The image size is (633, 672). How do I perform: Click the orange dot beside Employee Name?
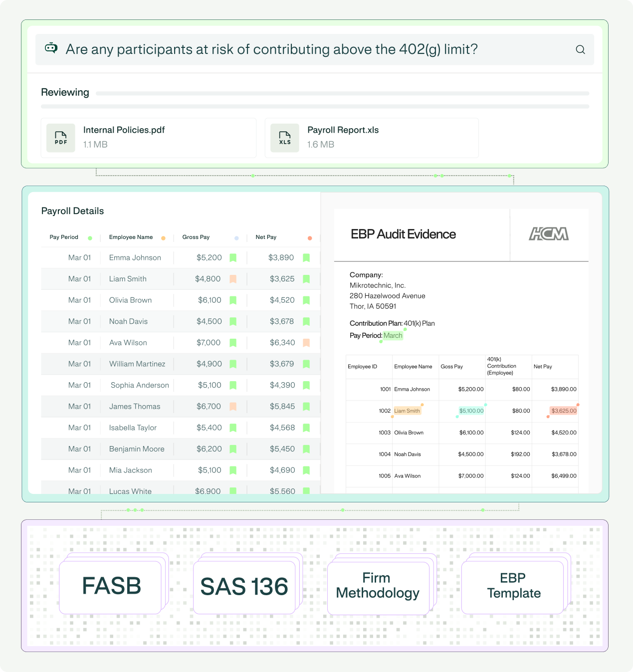point(163,238)
